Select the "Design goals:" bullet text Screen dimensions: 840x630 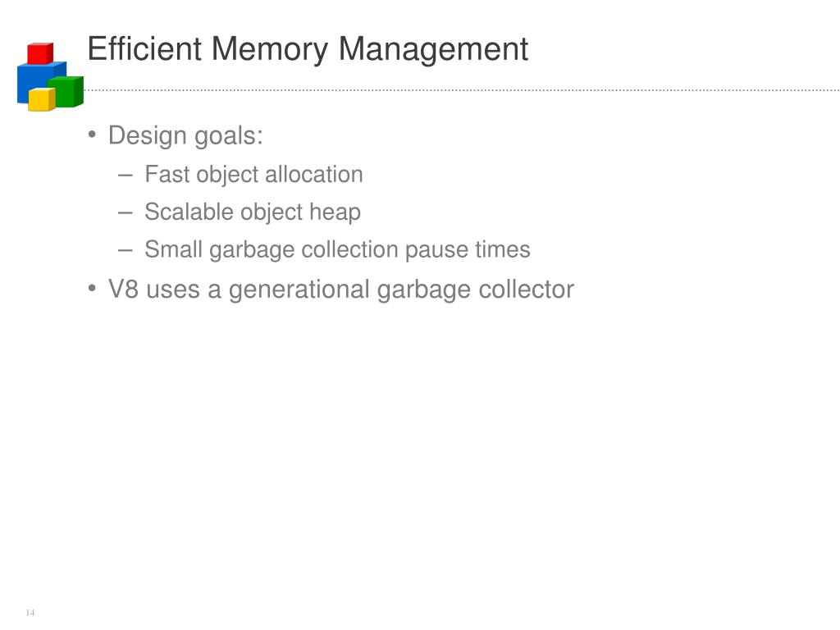[185, 135]
